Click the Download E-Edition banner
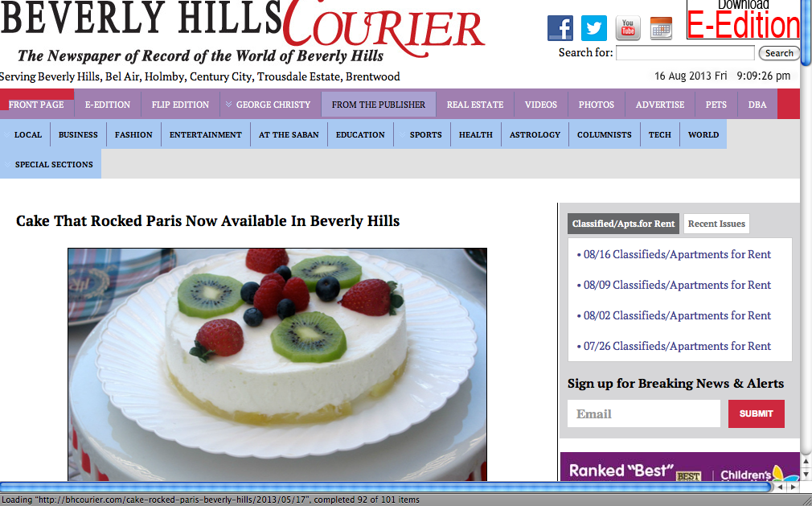Viewport: 812px width, 506px height. point(743,19)
